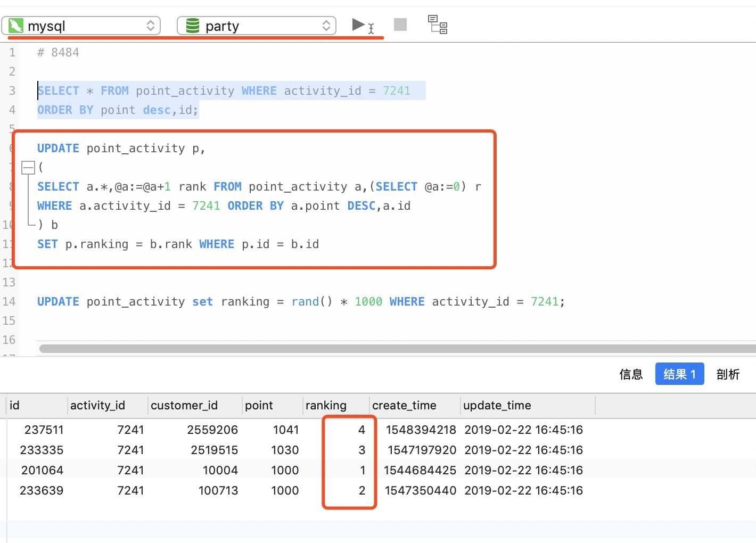
Task: Sort by the point column header
Action: coord(273,406)
